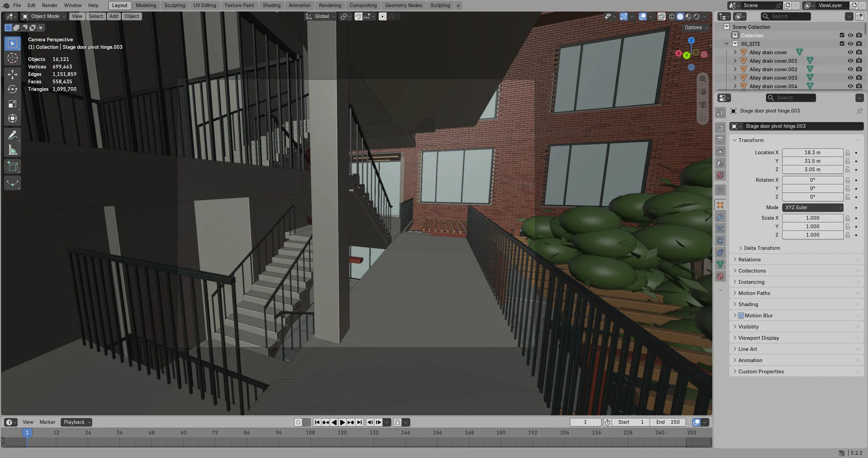The image size is (868, 458).
Task: Click the Scale X value field
Action: (812, 218)
